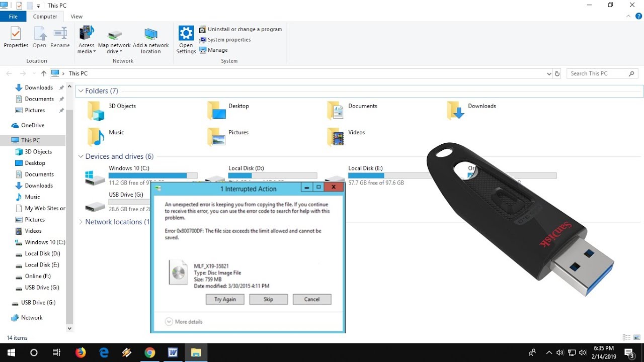This screenshot has width=644, height=362.
Task: Collapse the Folders (7) section
Action: pos(80,91)
